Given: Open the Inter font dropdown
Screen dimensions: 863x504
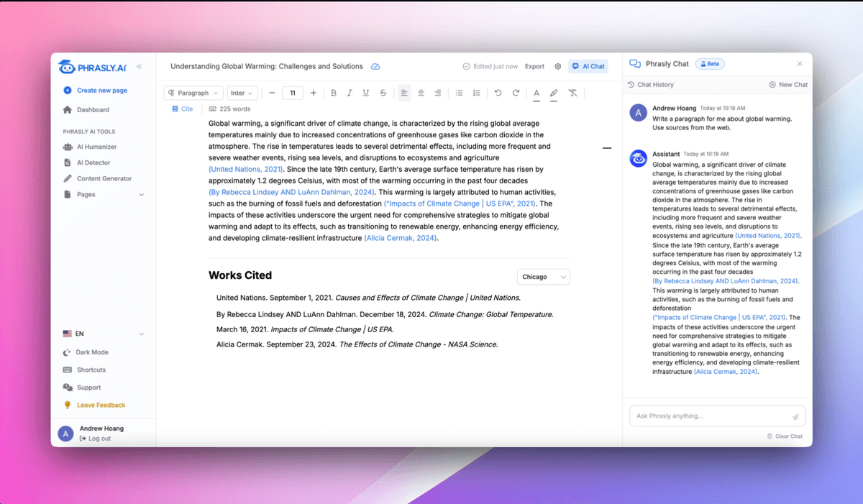Looking at the screenshot, I should [242, 93].
